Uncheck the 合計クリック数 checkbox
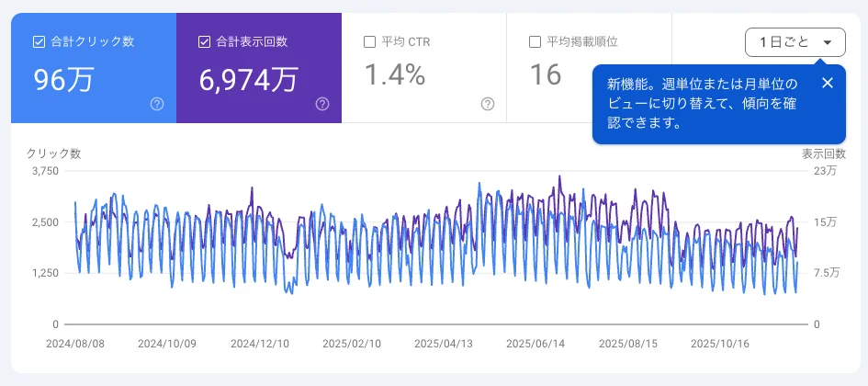The image size is (868, 386). (x=39, y=42)
